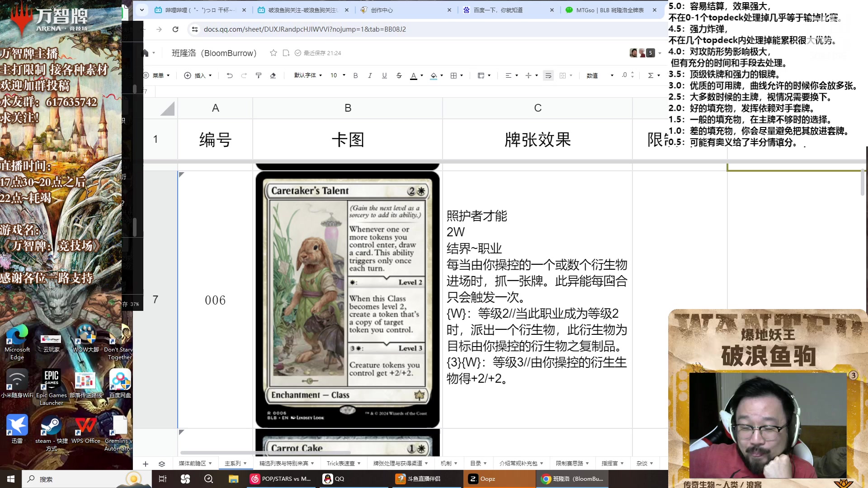Screen dimensions: 868x488
Task: Open the tab search chevron in Chrome
Action: [x=142, y=10]
